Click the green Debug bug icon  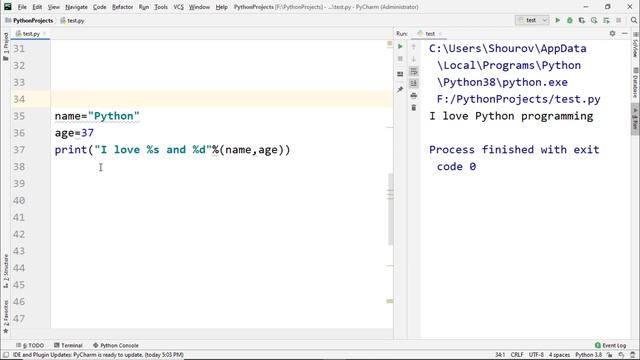point(570,20)
